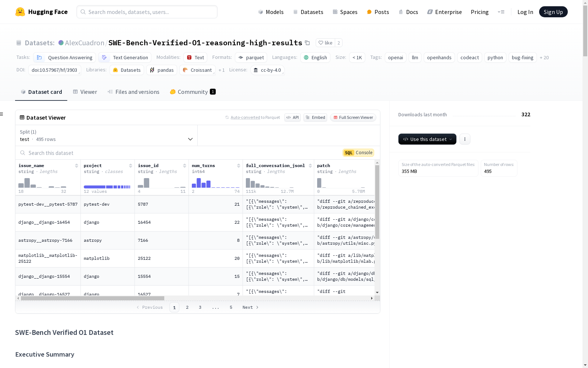Sort the full_conversation_jsonl column
The image size is (588, 368).
pyautogui.click(x=310, y=166)
